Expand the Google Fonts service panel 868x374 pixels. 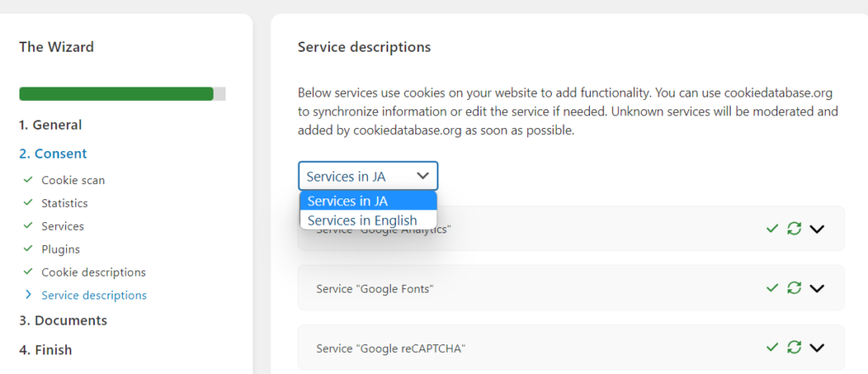point(817,287)
